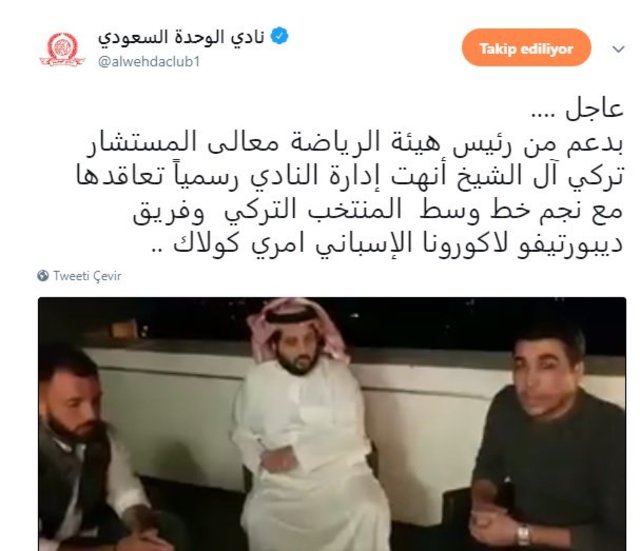Click the red-white shemagh headdress
The height and width of the screenshot is (551, 640).
[x=297, y=324]
